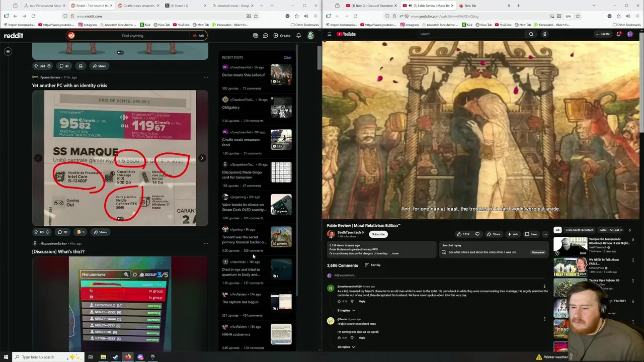This screenshot has width=644, height=362.
Task: Open options menu for pcmasterrace post
Action: (206, 77)
